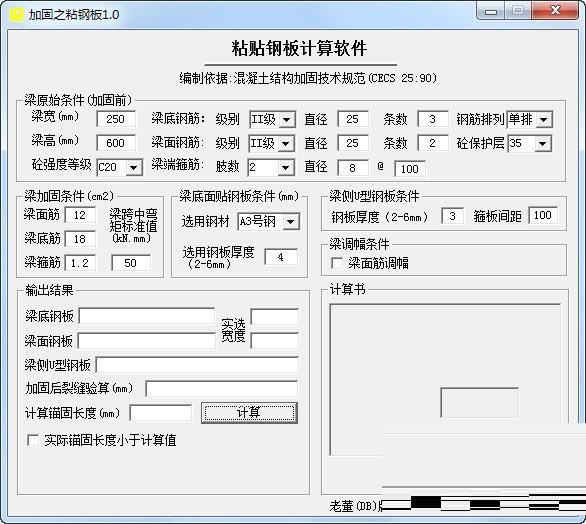Check 实际锚固长度小于计算值 option
The height and width of the screenshot is (524, 586).
tap(33, 440)
